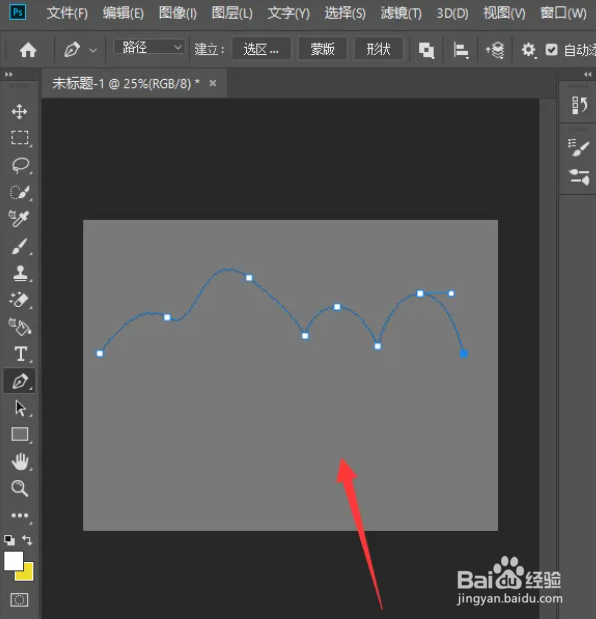Click the white foreground color swatch
This screenshot has height=619, width=596.
(x=12, y=561)
